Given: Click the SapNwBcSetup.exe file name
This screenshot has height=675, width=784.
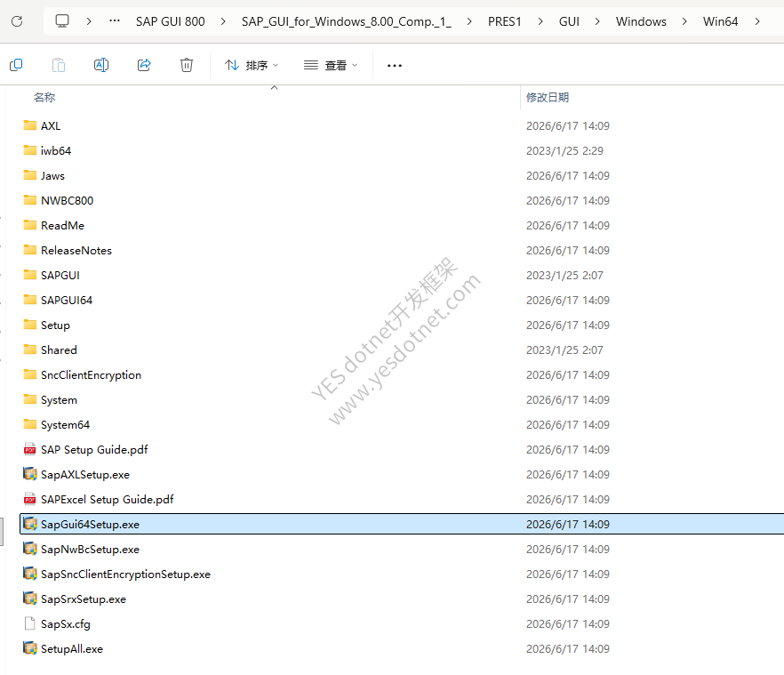Looking at the screenshot, I should (x=90, y=550).
